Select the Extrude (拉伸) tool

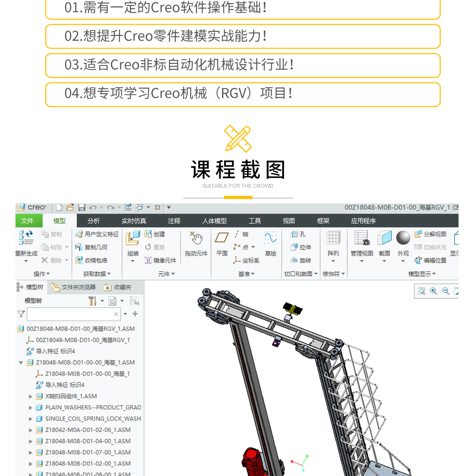(x=301, y=247)
